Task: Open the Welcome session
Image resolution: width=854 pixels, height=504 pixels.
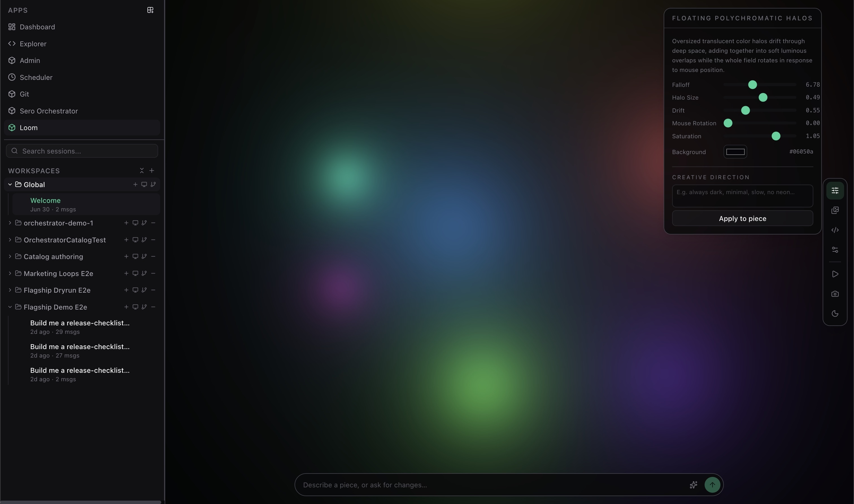Action: coord(86,205)
